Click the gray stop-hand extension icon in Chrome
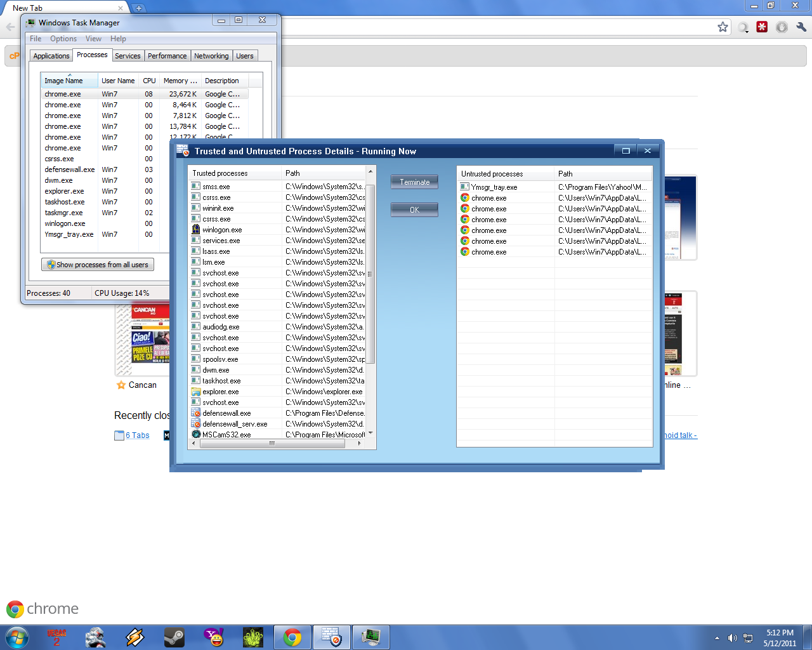This screenshot has width=812, height=650. point(782,27)
